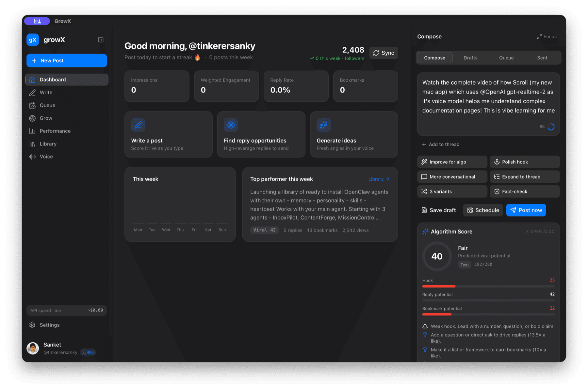The height and width of the screenshot is (391, 588).
Task: Click the Grow target icon in sidebar
Action: [x=32, y=118]
